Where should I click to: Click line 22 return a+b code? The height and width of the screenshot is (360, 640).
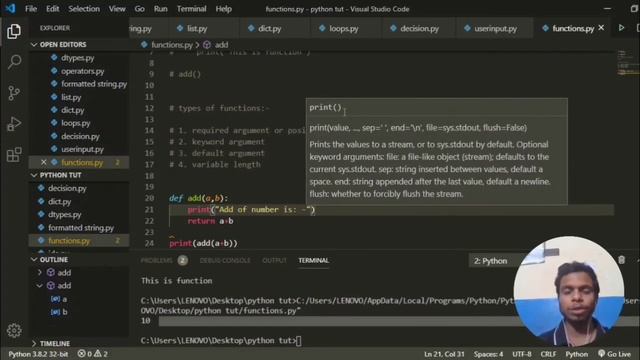[210, 221]
